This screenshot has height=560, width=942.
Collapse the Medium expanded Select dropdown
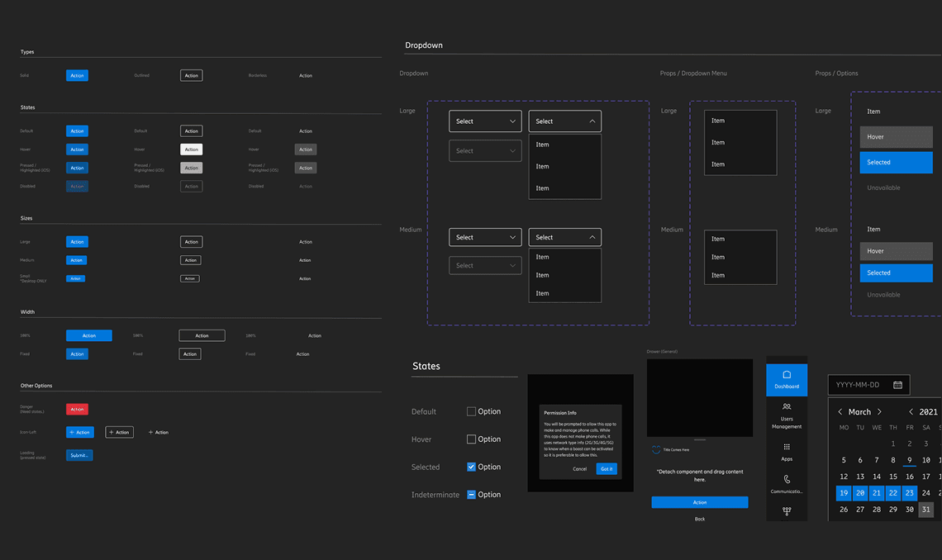coord(564,237)
